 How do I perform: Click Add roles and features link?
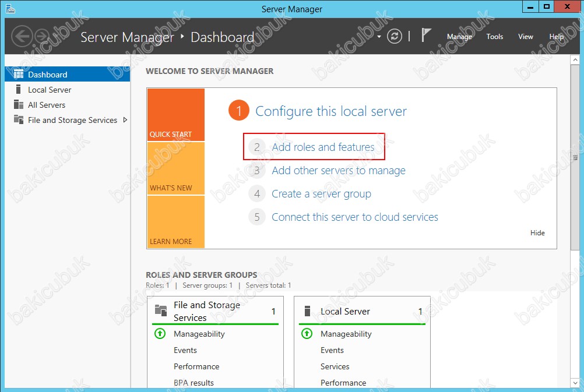[x=323, y=147]
